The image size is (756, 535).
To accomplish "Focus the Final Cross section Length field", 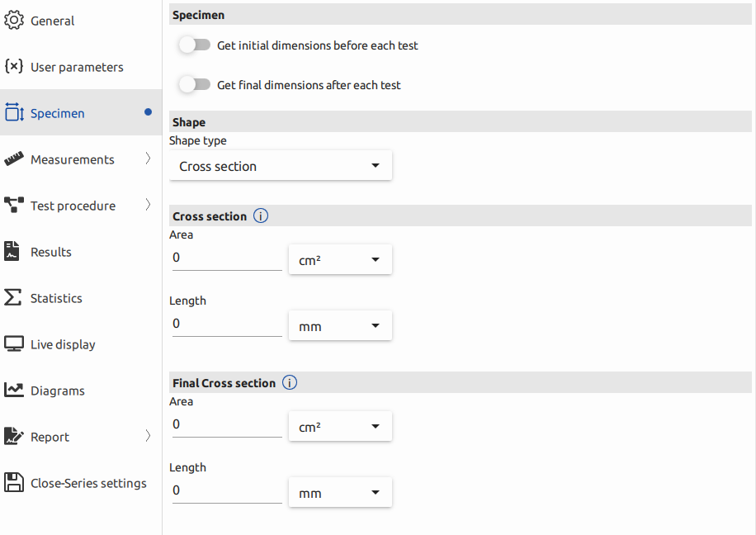I will pyautogui.click(x=226, y=491).
